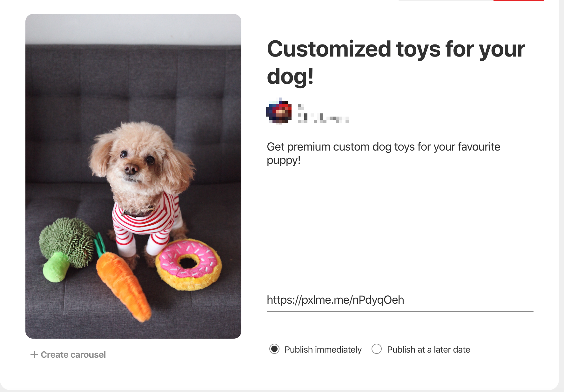Click the Publish at a later date label

428,349
